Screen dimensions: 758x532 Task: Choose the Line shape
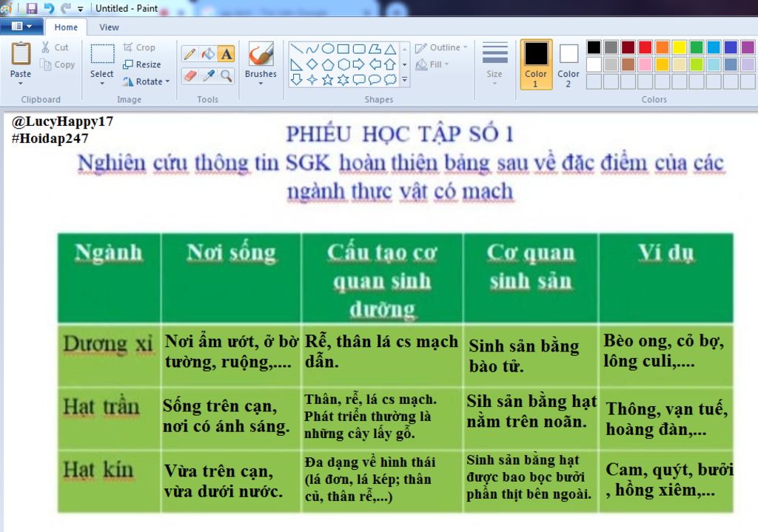coord(296,49)
